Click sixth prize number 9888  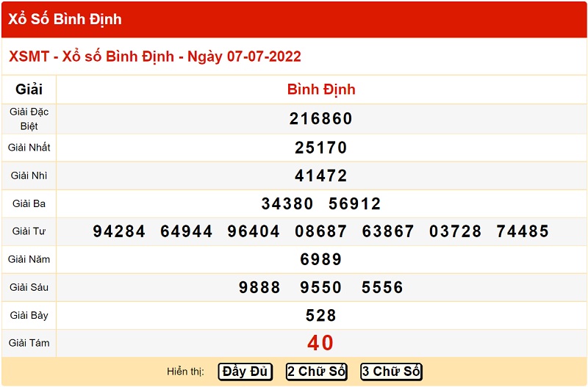[259, 287]
